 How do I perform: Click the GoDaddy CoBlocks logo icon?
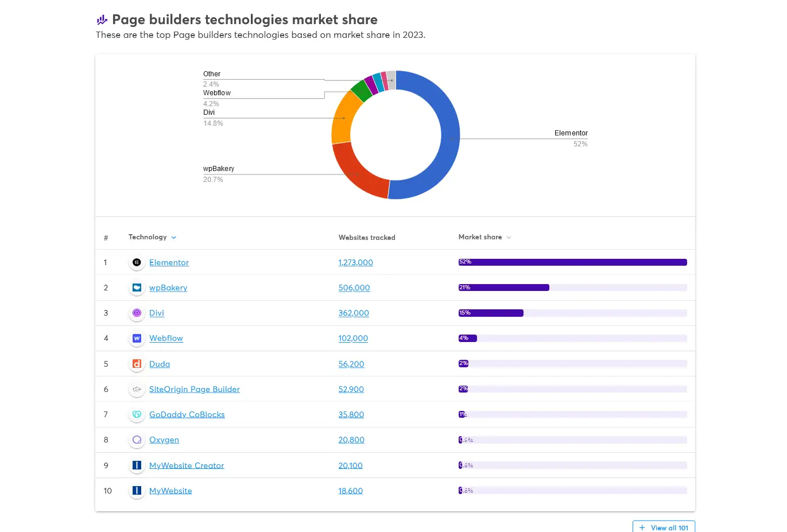click(137, 414)
